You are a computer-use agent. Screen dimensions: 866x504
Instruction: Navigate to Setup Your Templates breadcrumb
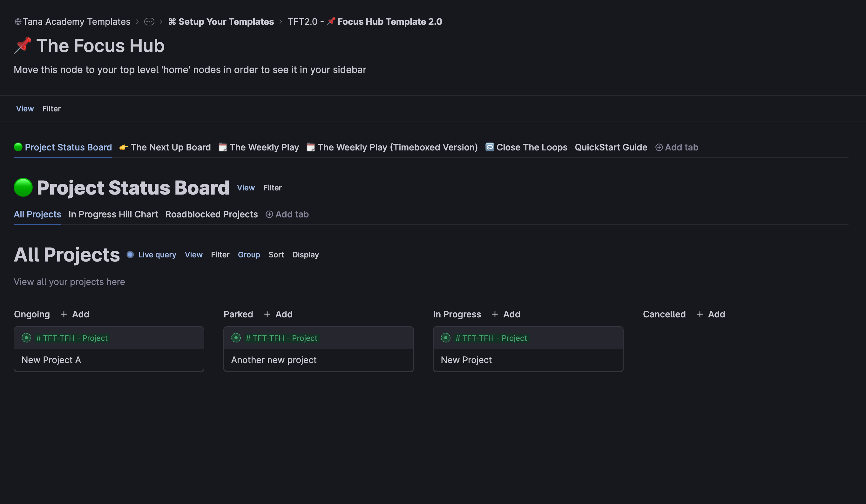226,22
